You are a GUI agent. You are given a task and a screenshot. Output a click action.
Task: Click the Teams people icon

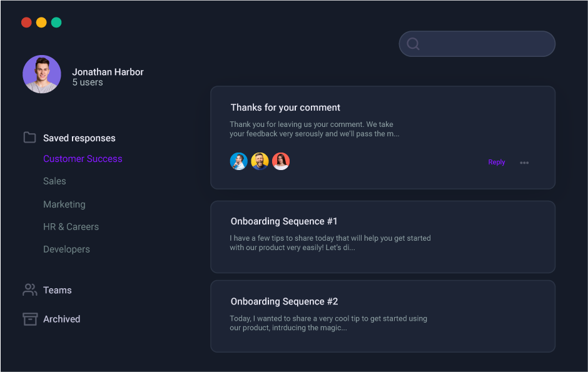(x=29, y=289)
